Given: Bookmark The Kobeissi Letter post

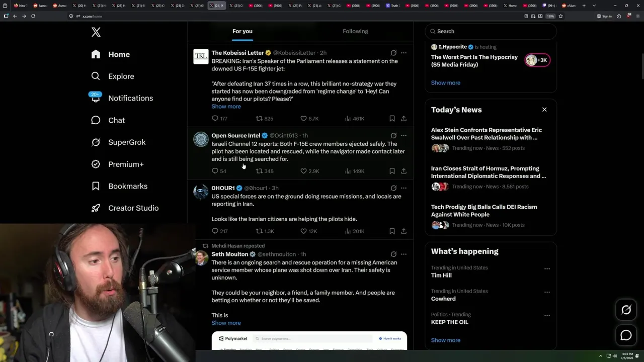Looking at the screenshot, I should click(x=392, y=119).
